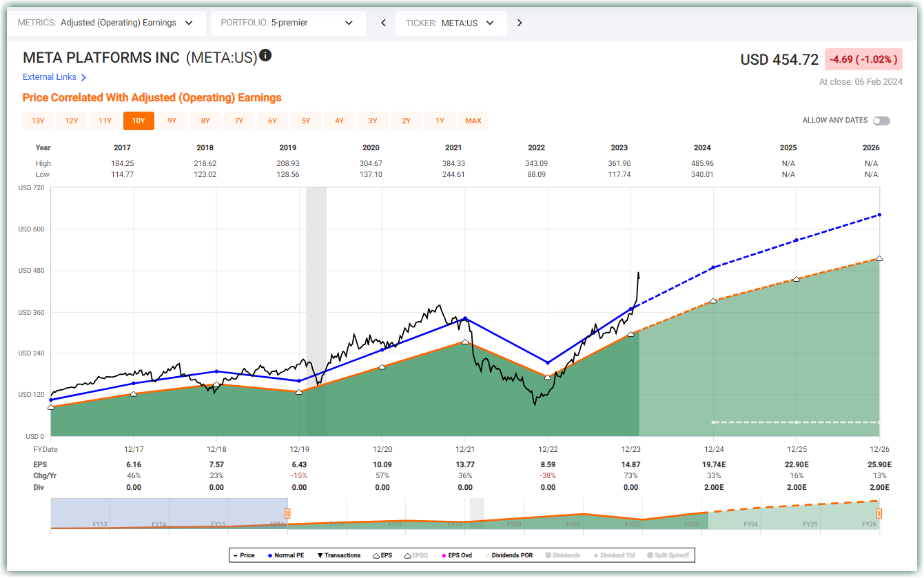Click the 2017 low value 114.77
Viewport: 924px width, 578px height.
(x=122, y=174)
